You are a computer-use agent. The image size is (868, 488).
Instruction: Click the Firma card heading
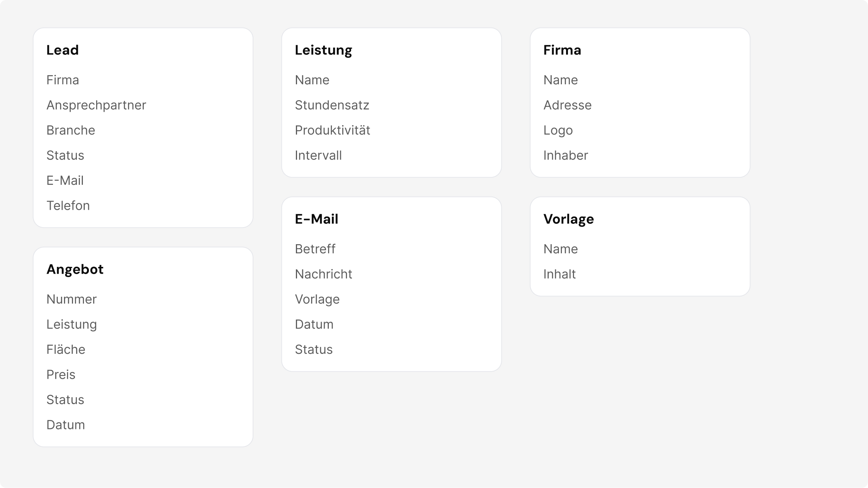point(562,50)
